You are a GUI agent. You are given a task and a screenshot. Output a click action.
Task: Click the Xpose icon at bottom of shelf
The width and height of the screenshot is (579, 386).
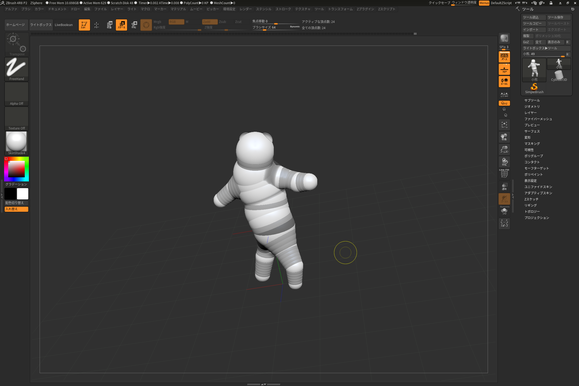tap(504, 223)
